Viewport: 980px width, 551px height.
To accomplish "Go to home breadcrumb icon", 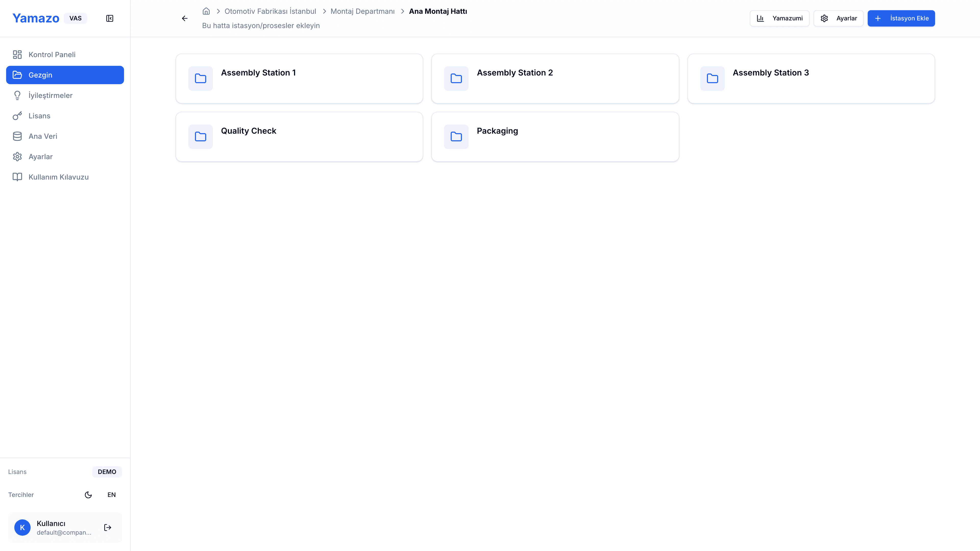I will pyautogui.click(x=206, y=11).
